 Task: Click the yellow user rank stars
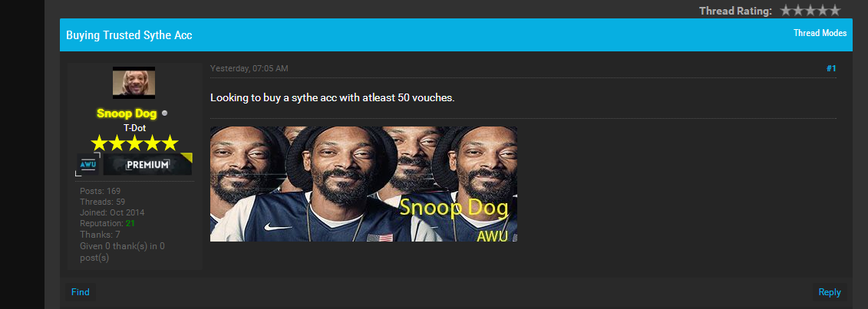(134, 143)
